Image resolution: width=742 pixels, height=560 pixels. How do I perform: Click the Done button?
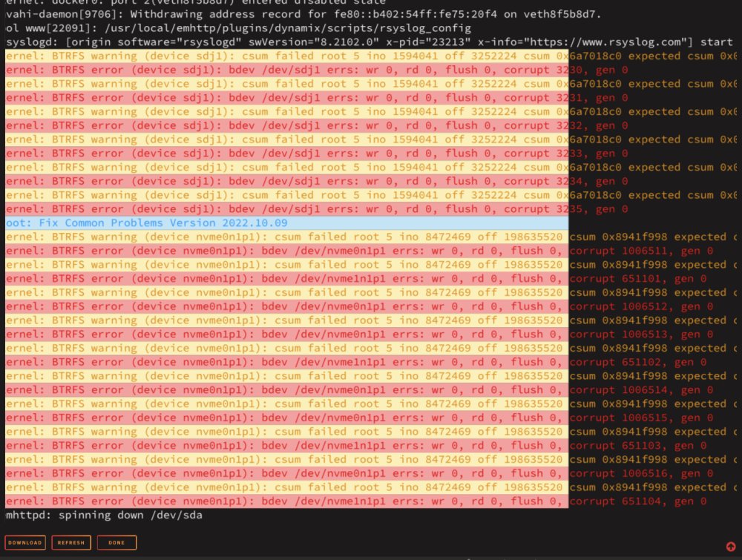coord(116,542)
